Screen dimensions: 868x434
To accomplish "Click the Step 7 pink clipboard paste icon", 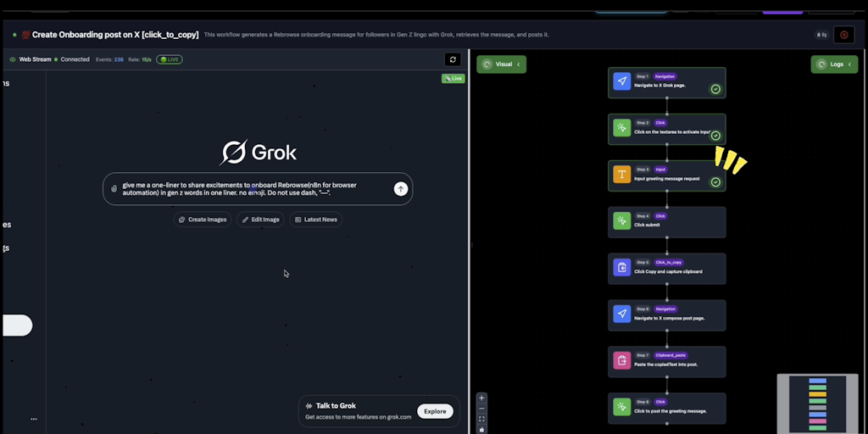I will [621, 360].
